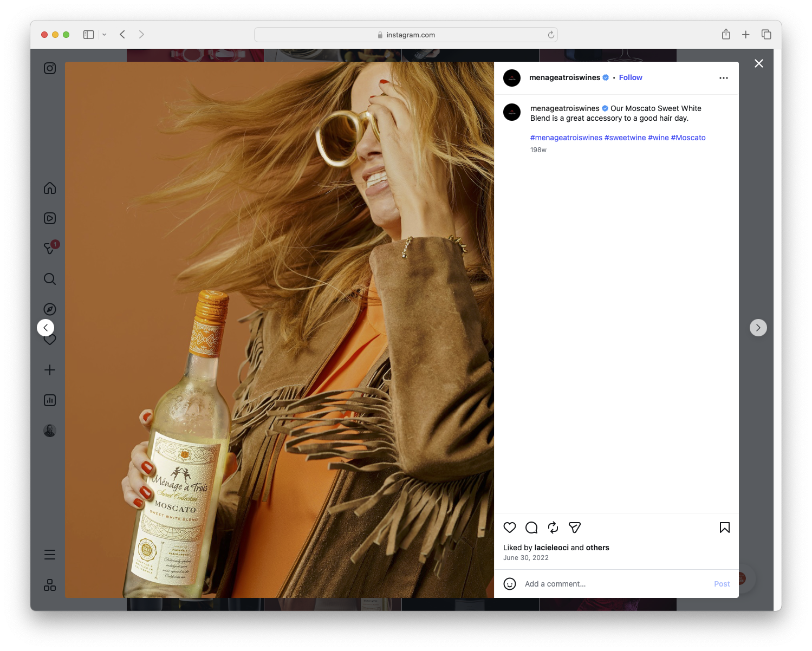Screen dimensions: 812x651
Task: Open Messages with notification badge
Action: (x=50, y=248)
